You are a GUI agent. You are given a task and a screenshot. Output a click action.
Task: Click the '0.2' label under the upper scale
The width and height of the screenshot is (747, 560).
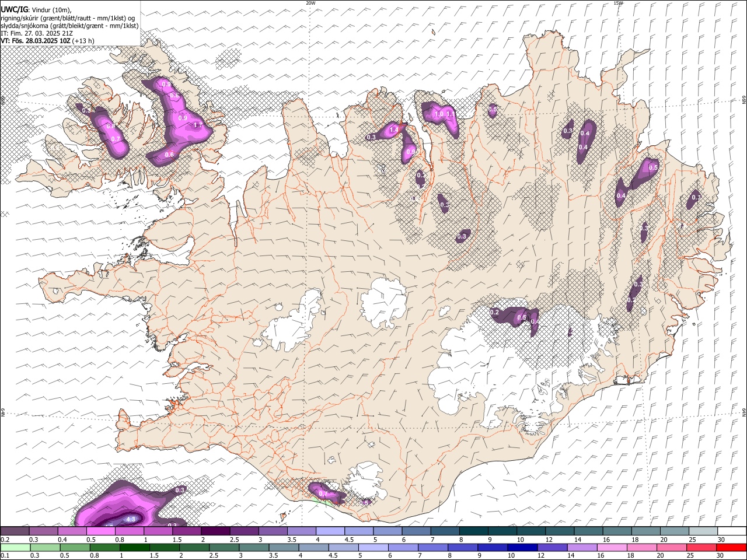(5, 540)
